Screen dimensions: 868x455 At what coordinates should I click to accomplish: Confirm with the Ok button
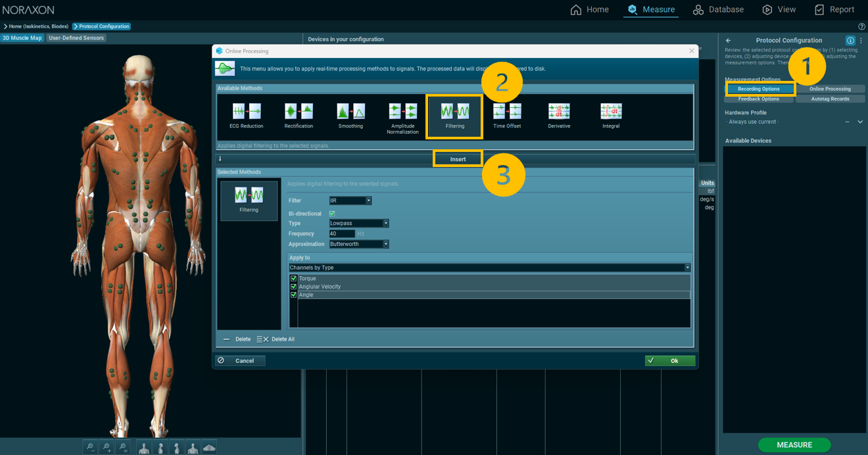click(669, 360)
